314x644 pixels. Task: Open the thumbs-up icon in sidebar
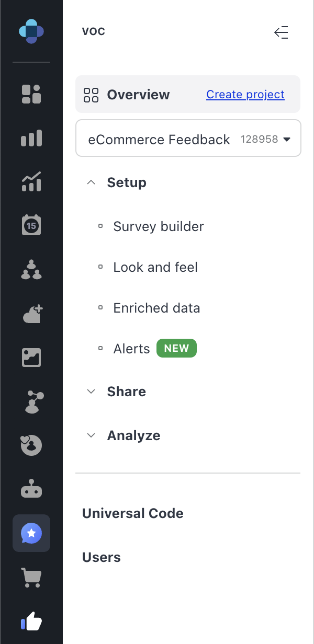[31, 622]
